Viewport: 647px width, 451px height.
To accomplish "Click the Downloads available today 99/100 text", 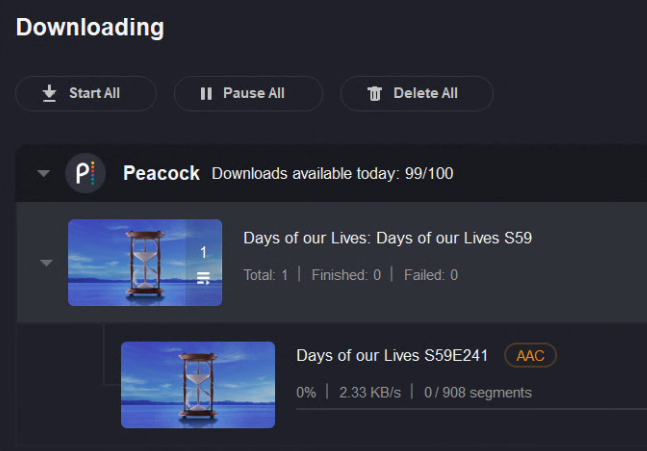I will pyautogui.click(x=333, y=173).
